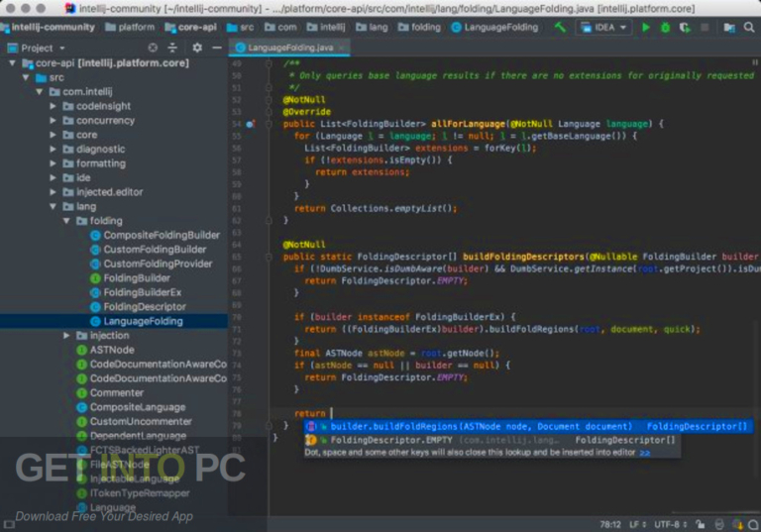
Task: Click the folding breadcrumb in navigation bar
Action: click(419, 27)
